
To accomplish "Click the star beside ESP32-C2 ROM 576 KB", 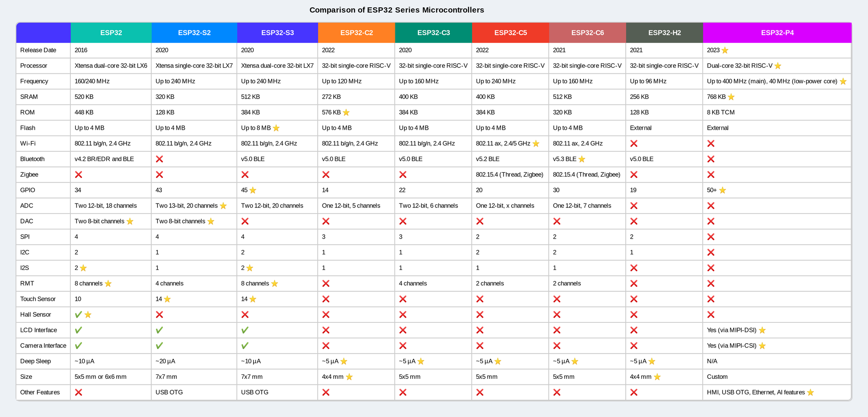I will 346,112.
